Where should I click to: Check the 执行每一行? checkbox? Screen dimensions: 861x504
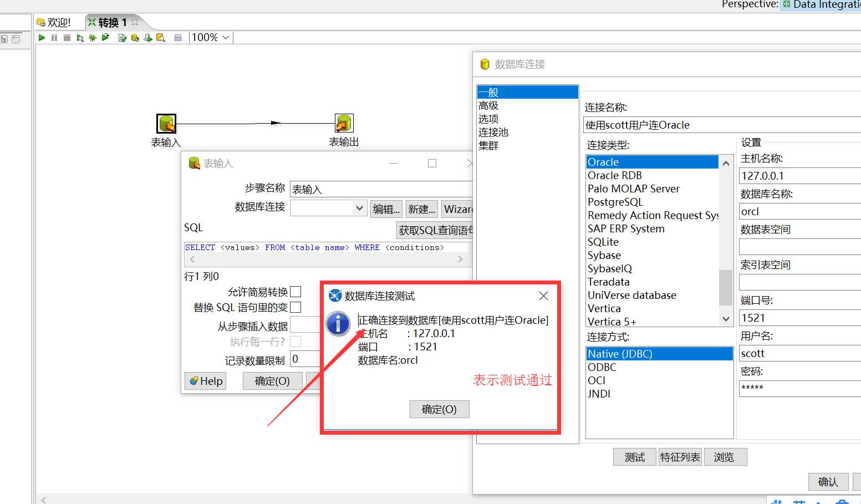pyautogui.click(x=296, y=342)
